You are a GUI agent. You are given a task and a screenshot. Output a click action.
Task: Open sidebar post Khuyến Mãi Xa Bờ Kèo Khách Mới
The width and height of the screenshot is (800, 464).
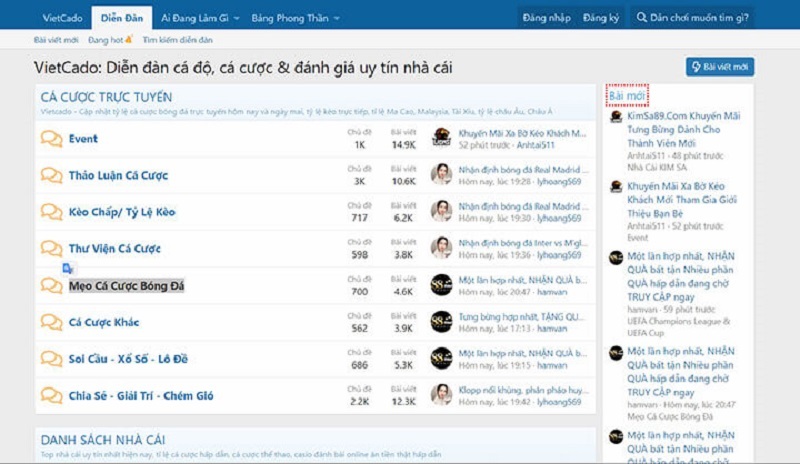click(682, 200)
